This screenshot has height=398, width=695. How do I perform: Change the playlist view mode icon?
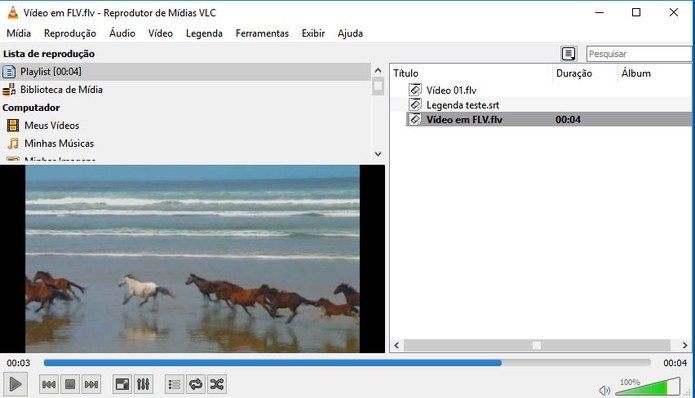569,54
